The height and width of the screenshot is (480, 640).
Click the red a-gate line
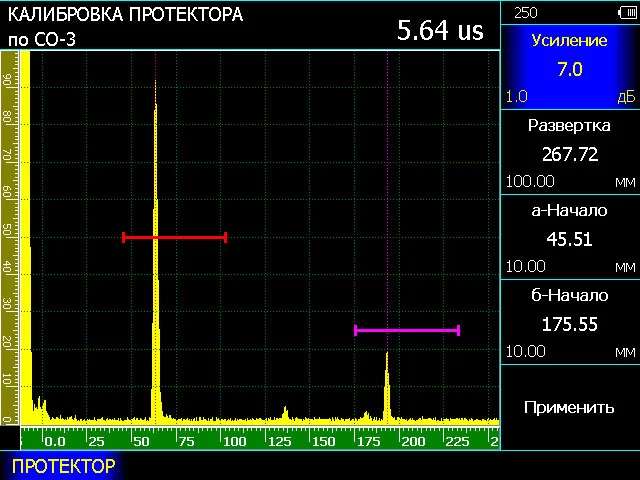[174, 237]
